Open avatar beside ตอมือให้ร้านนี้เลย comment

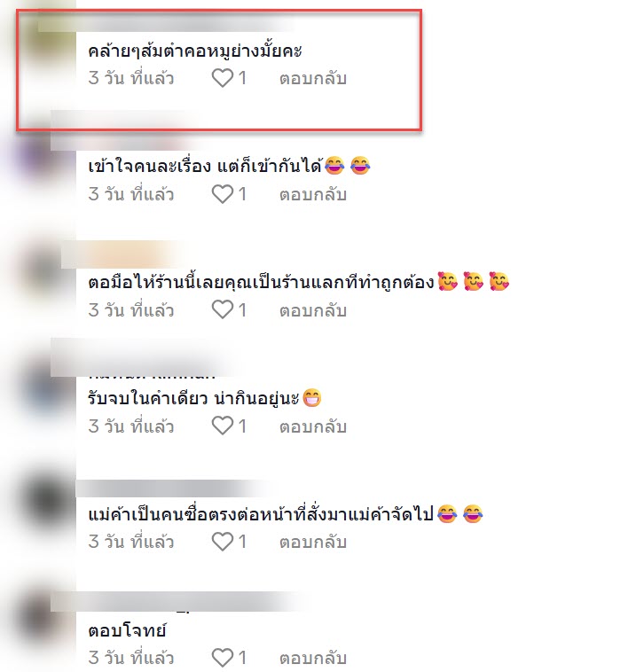tap(43, 270)
